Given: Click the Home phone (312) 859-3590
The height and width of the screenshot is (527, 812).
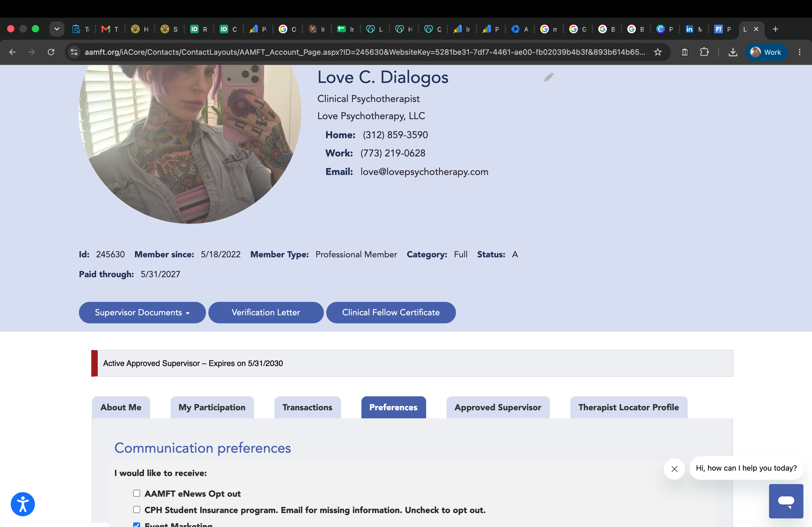Looking at the screenshot, I should (395, 135).
